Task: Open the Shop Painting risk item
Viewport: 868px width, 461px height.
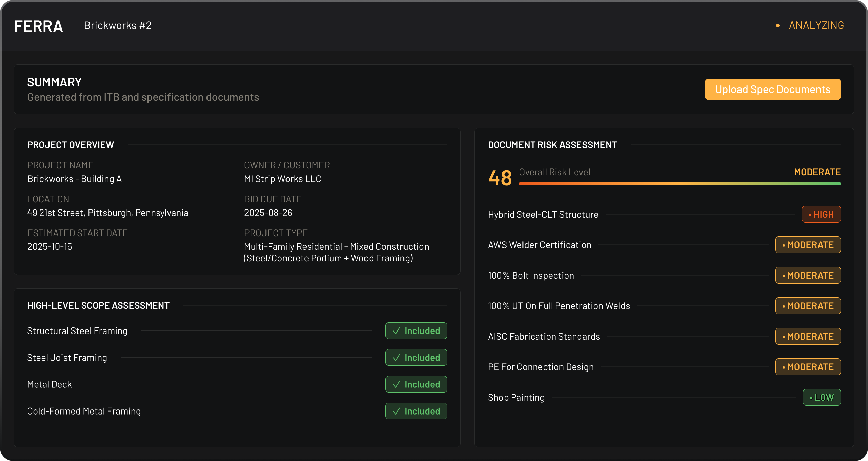Action: (x=516, y=398)
